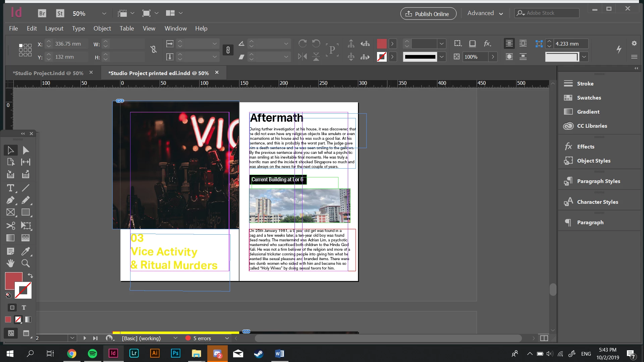
Task: Open the Advanced workspace dropdown
Action: tap(485, 13)
